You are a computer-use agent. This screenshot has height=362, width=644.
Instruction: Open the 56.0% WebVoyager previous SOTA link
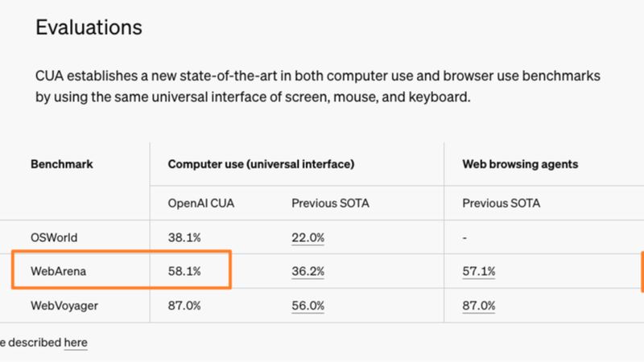[x=308, y=306]
